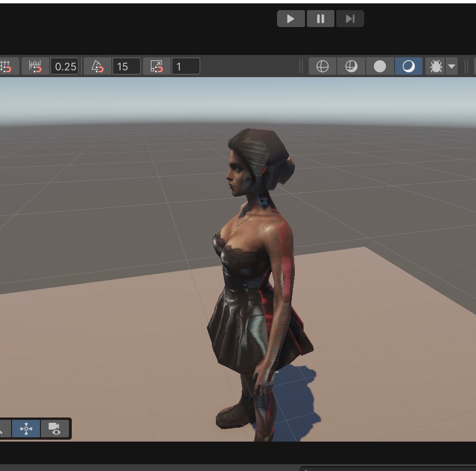This screenshot has width=476, height=471.
Task: Switch to Wireframe draw mode
Action: 322,66
